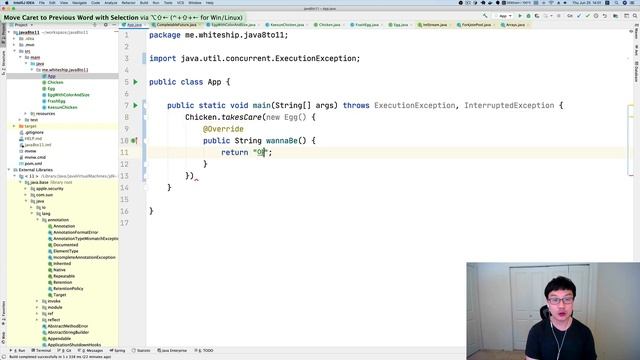Viewport: 640px width, 360px height.
Task: Expand the target folder node
Action: [15, 126]
